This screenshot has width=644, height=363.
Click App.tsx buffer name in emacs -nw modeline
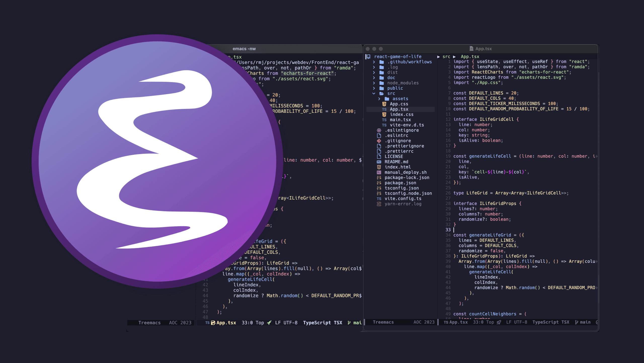pyautogui.click(x=226, y=323)
